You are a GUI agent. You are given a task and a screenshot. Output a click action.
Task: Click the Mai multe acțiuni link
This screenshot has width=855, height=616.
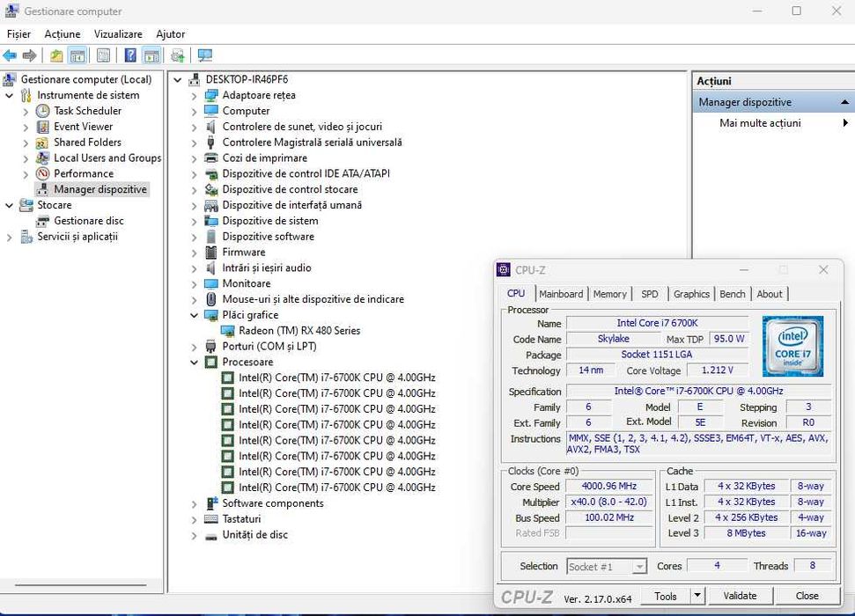(x=760, y=123)
